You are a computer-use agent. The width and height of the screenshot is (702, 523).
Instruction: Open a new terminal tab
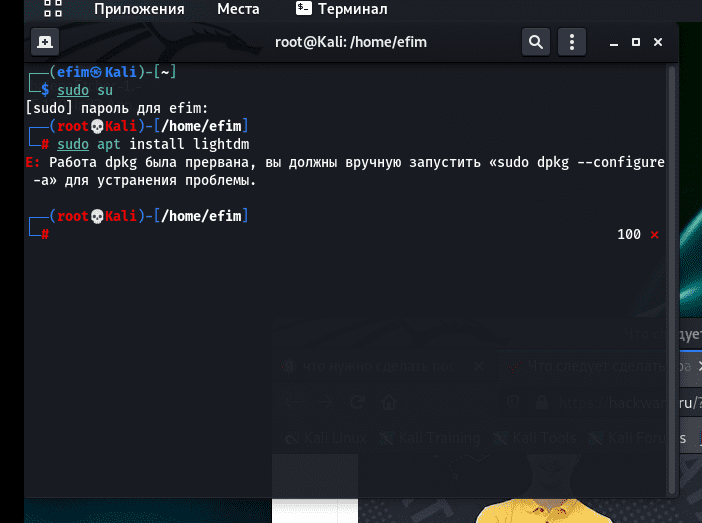(x=45, y=42)
